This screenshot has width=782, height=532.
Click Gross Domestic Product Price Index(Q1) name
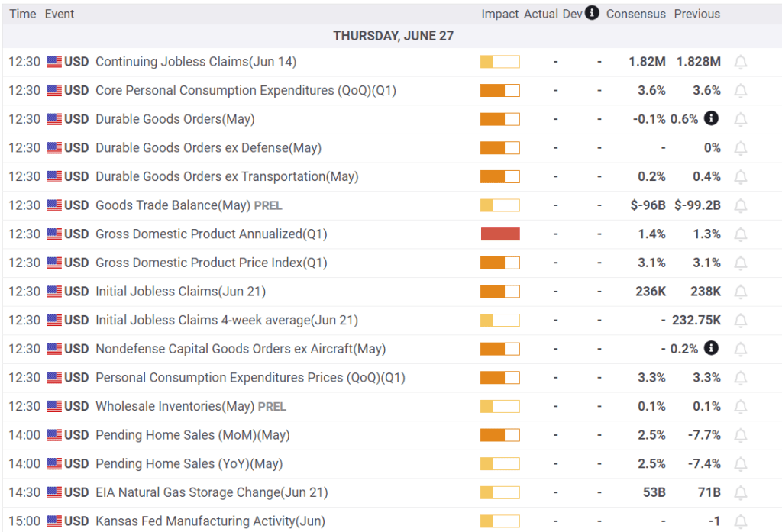(212, 263)
